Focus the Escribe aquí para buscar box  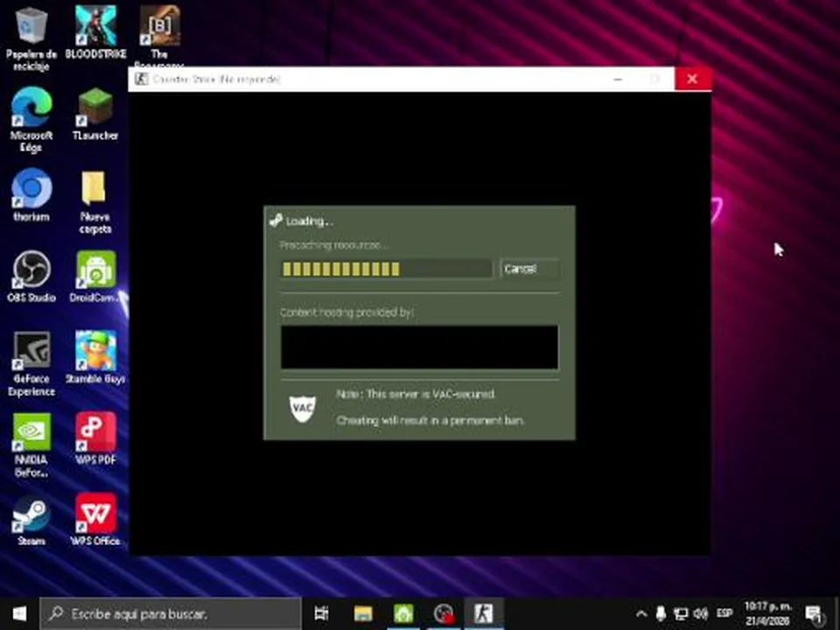(x=171, y=614)
